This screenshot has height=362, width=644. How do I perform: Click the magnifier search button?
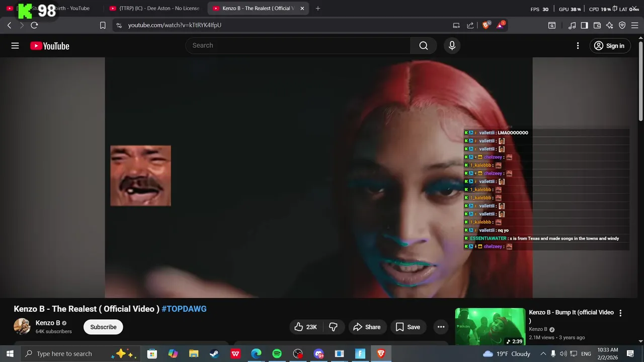tap(424, 46)
